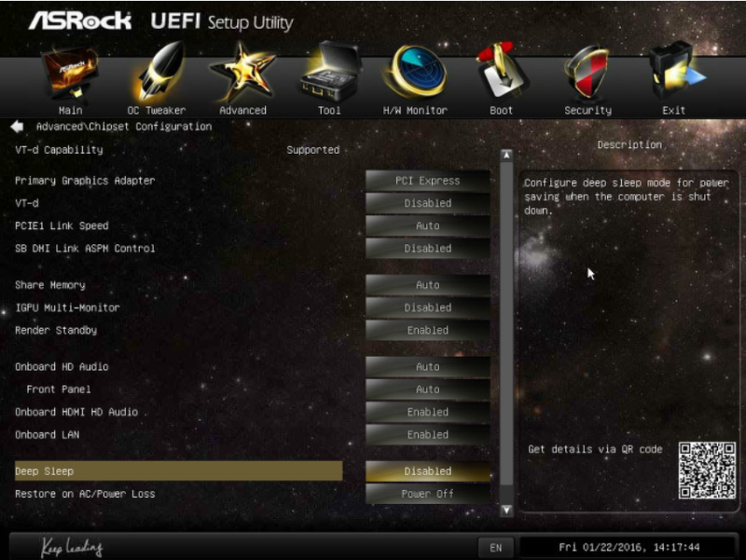Select the SB DMI Link ASPM Control label

(x=85, y=248)
